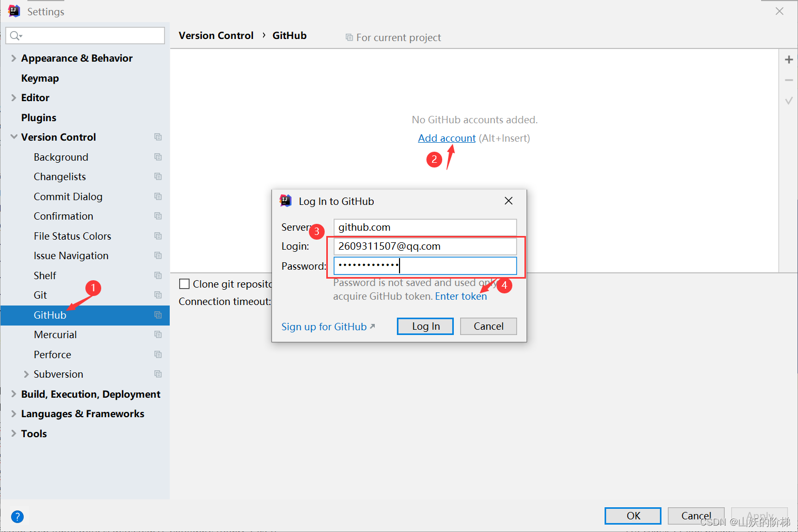Click project-level icon beside Git
Image resolution: width=798 pixels, height=532 pixels.
coord(158,295)
